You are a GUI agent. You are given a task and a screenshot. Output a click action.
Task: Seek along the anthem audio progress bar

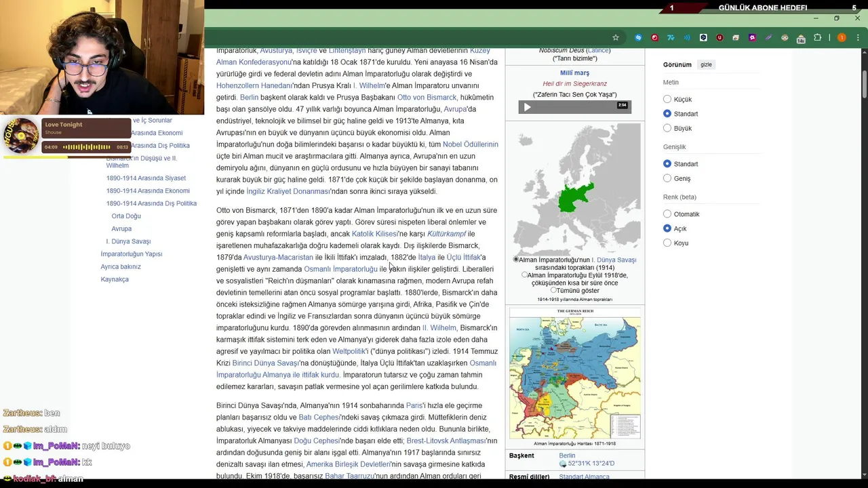point(574,107)
